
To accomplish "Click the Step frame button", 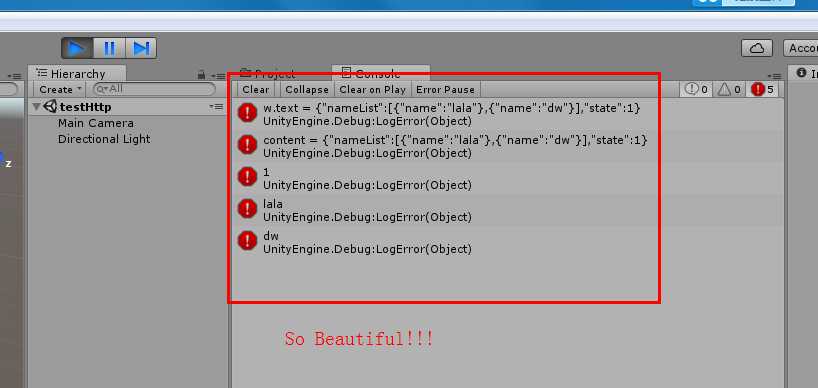I will point(141,48).
